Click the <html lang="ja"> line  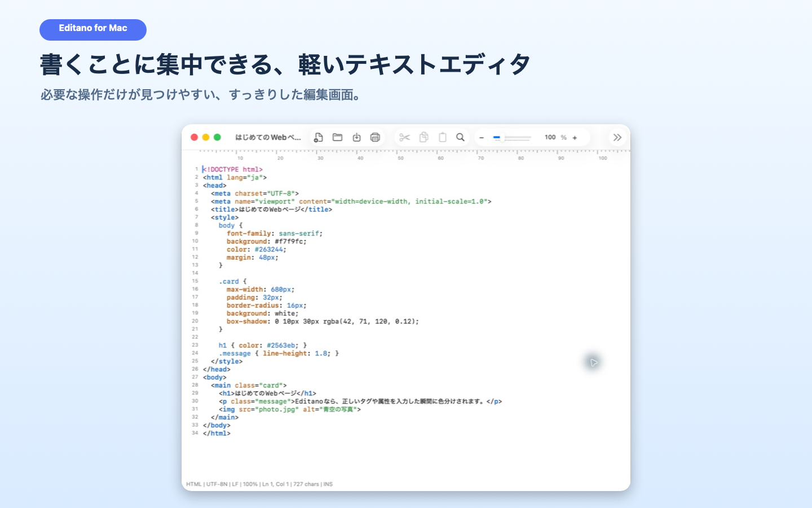(235, 177)
